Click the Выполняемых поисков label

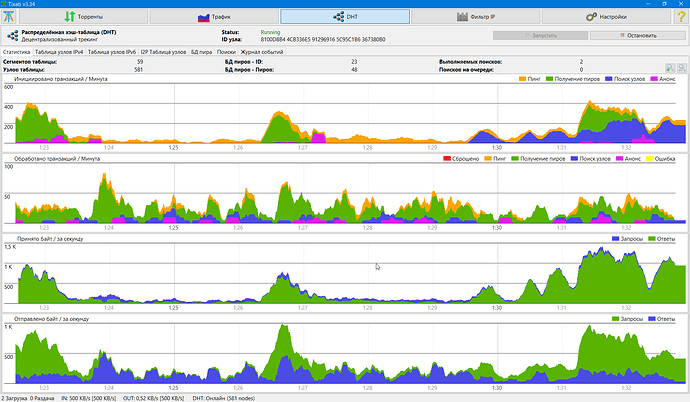coord(470,62)
